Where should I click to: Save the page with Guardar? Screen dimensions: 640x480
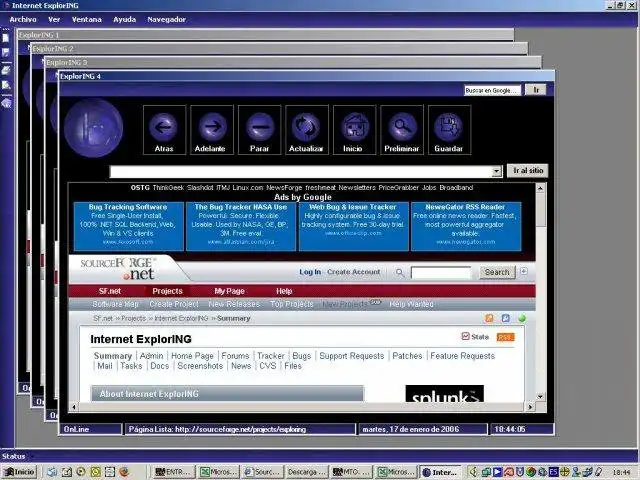click(x=449, y=130)
